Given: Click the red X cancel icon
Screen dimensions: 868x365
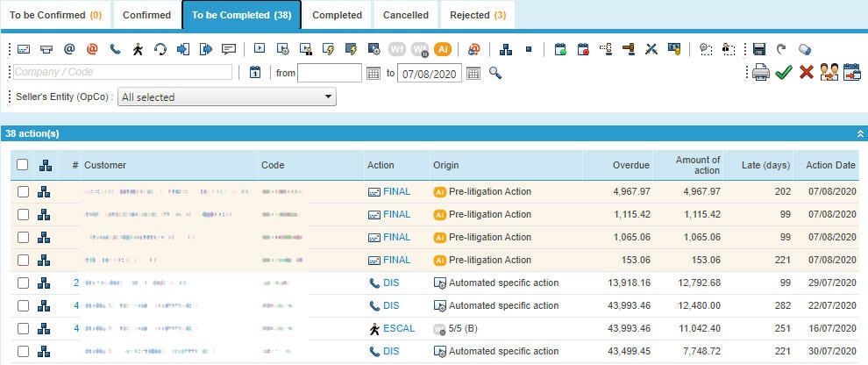Looking at the screenshot, I should pyautogui.click(x=806, y=73).
